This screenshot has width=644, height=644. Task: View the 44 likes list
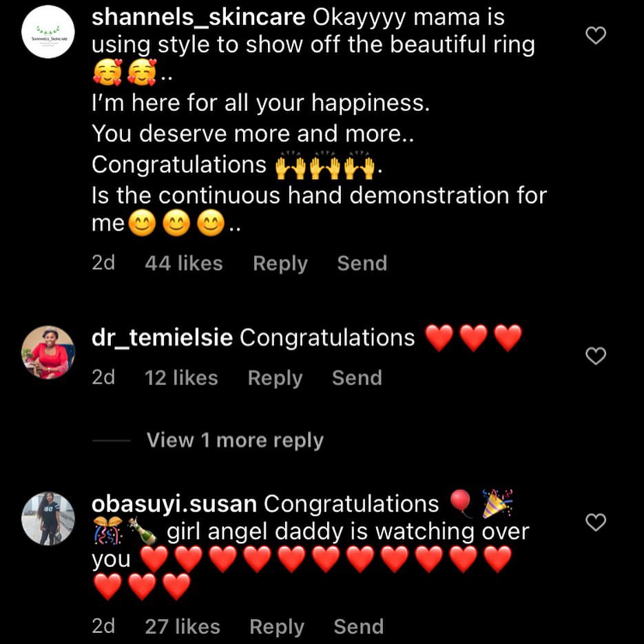point(184,263)
